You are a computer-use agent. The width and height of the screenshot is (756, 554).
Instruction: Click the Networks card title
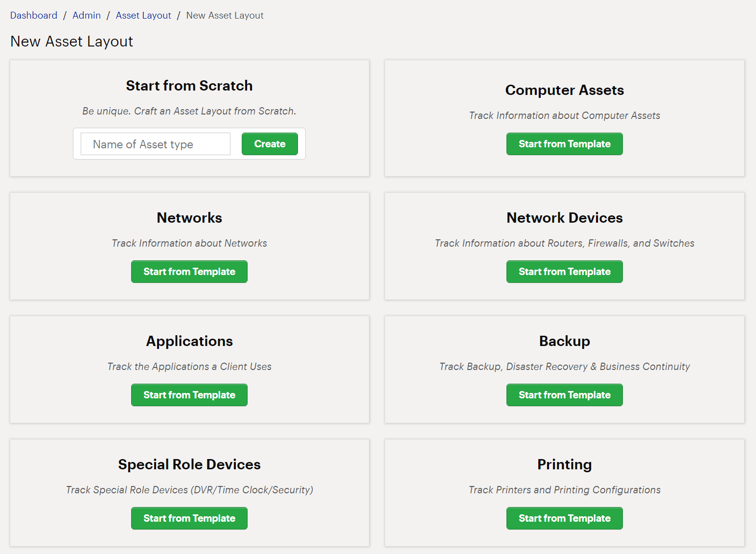click(189, 218)
